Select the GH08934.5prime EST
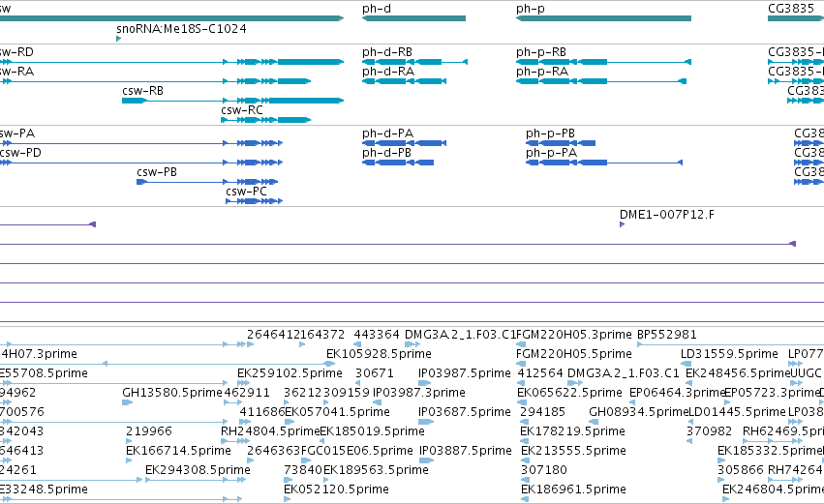Viewport: 824px width, 504px height. tap(638, 412)
